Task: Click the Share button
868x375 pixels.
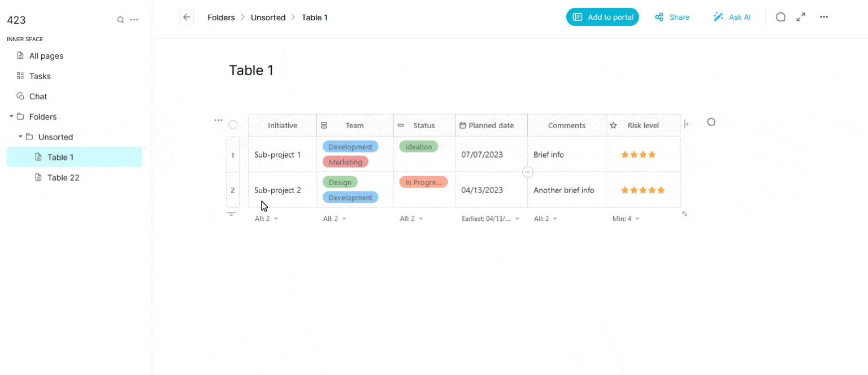Action: point(672,17)
